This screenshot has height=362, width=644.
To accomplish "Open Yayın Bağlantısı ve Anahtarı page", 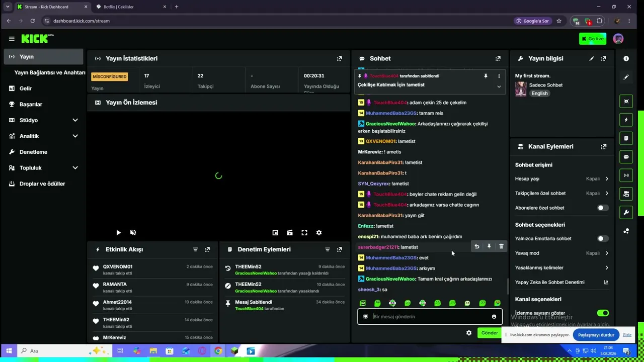I will pyautogui.click(x=50, y=72).
